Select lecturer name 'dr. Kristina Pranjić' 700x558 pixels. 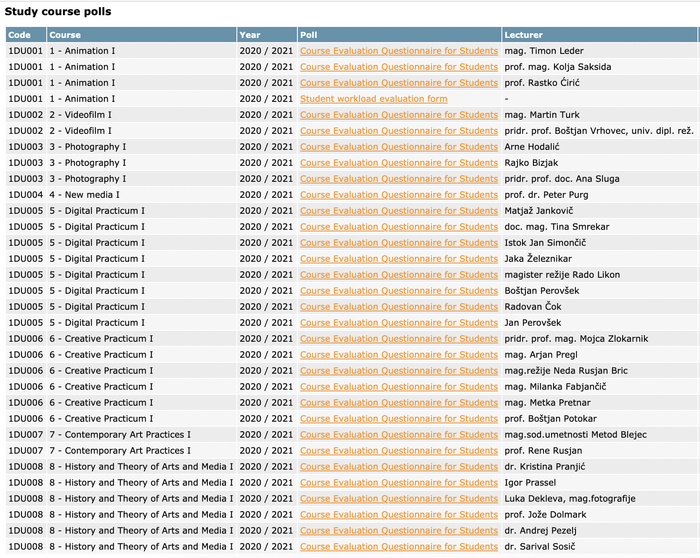[545, 467]
